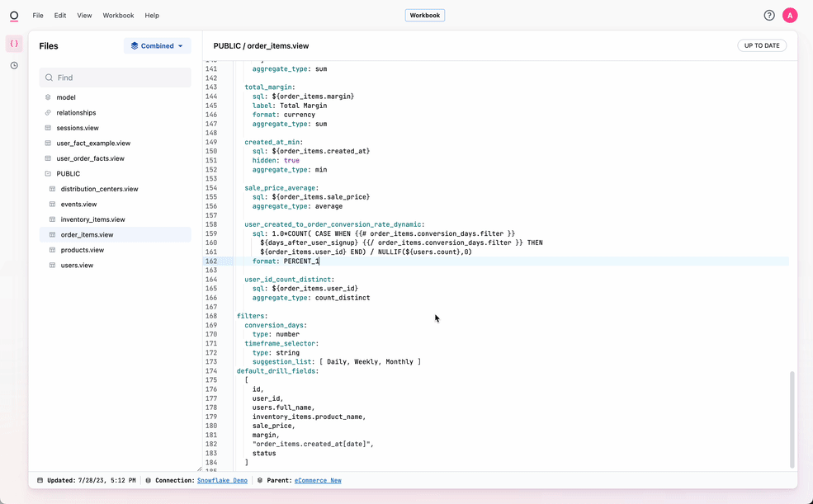
Task: Open the Workbook menu
Action: pyautogui.click(x=118, y=16)
